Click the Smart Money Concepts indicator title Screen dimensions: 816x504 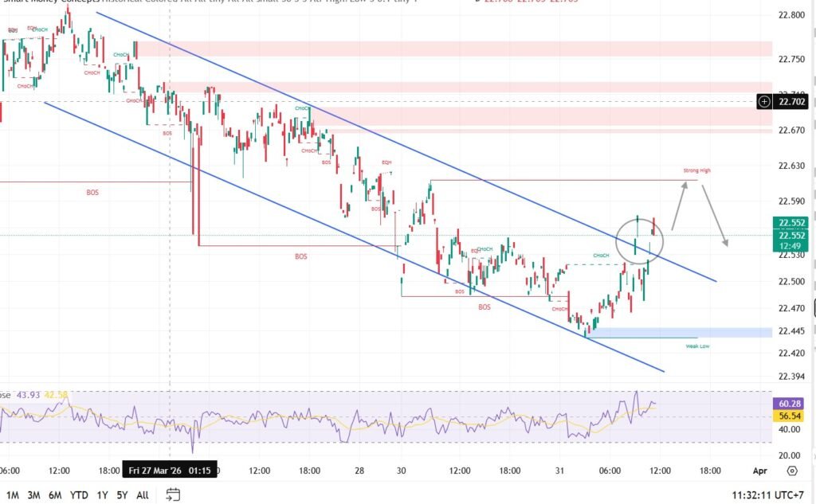(49, 2)
